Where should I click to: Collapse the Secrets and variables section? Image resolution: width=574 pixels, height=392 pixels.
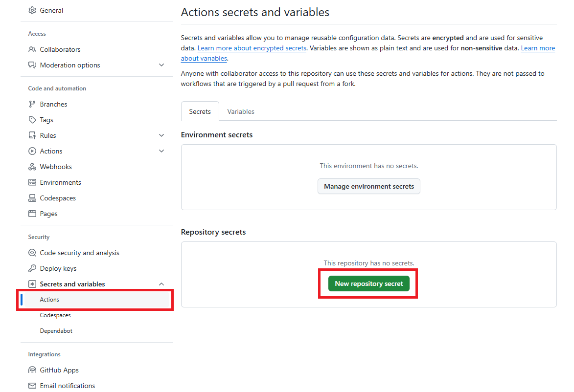click(x=161, y=284)
